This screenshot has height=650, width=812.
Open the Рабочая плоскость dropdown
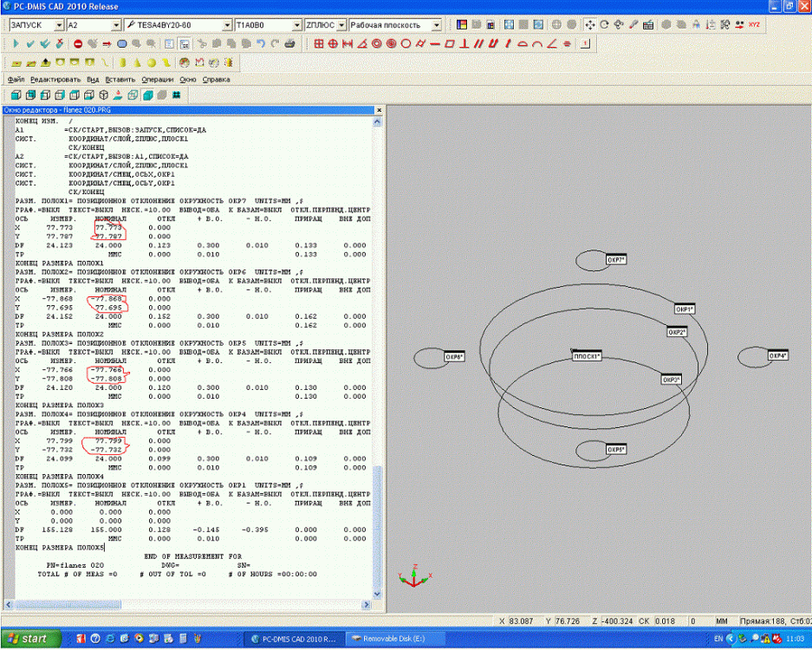point(437,25)
